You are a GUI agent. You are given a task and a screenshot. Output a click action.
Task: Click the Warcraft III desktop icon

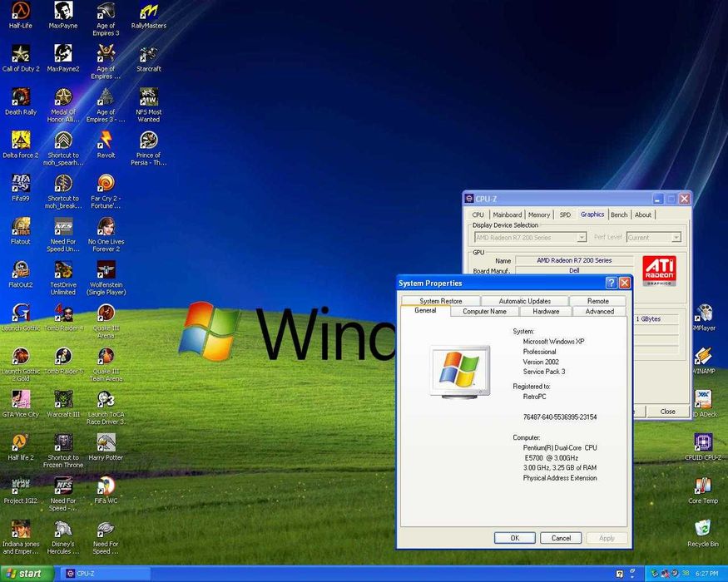click(63, 404)
